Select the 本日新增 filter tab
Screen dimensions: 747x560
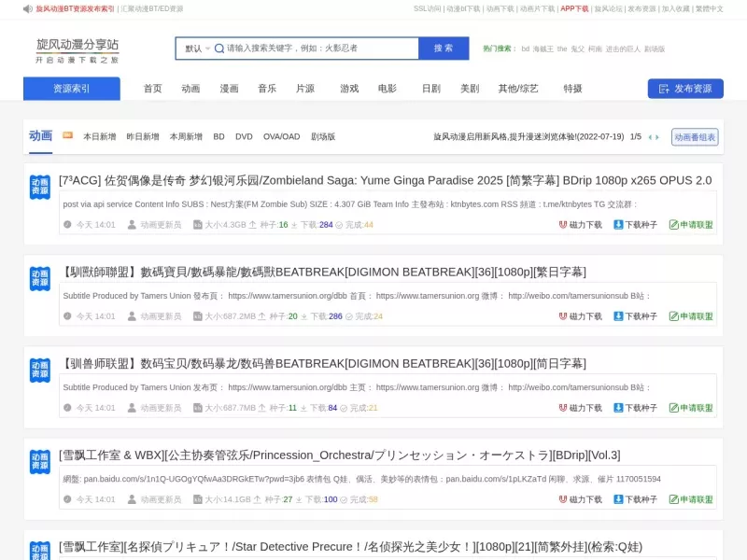[x=100, y=136]
